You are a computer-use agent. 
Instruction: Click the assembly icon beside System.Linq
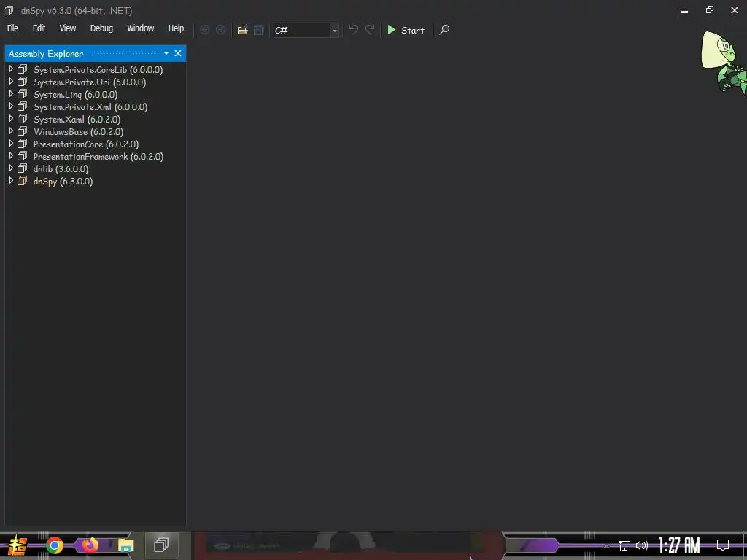pyautogui.click(x=23, y=94)
